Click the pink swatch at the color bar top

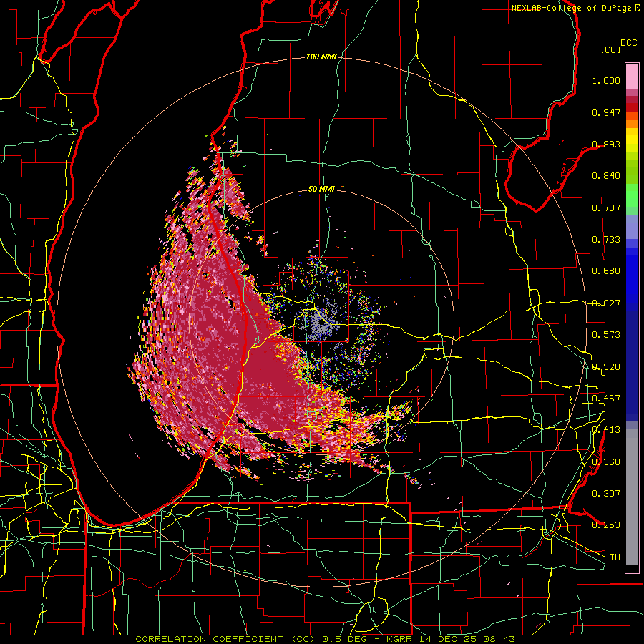pos(632,77)
